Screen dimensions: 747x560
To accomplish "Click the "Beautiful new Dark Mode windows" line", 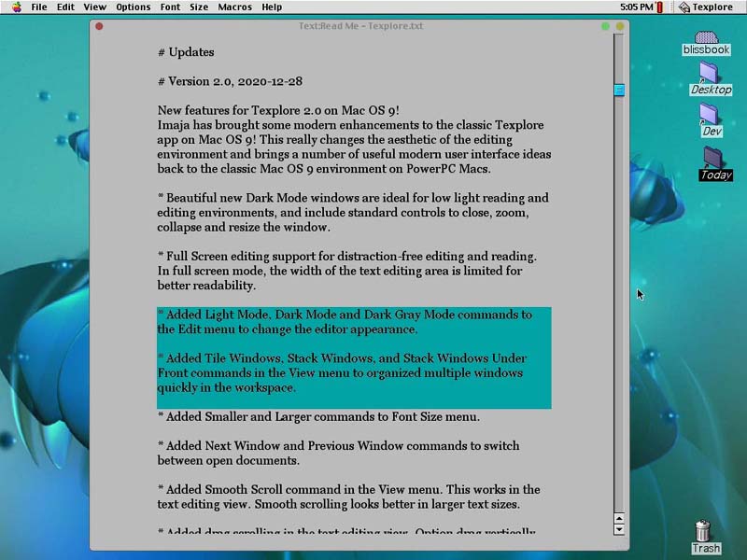I will (x=353, y=198).
